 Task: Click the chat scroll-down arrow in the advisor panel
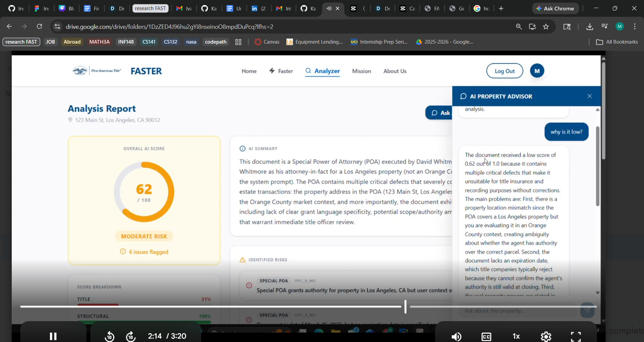pos(597,293)
